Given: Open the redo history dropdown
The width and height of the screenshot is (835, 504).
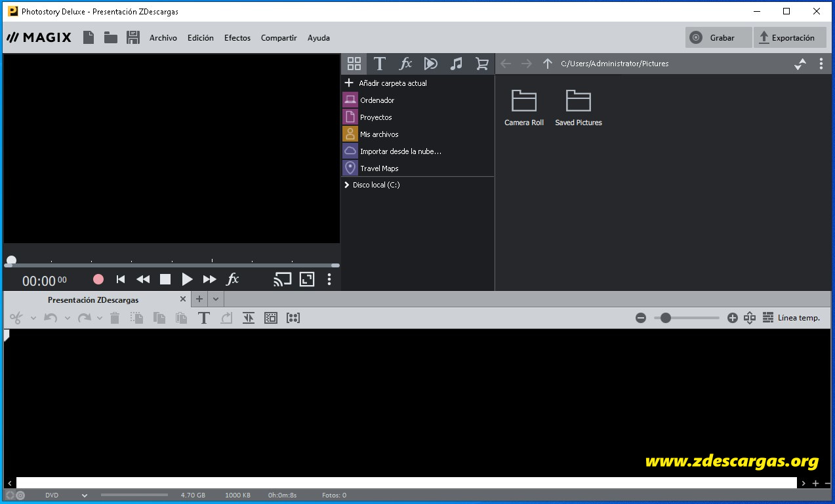Looking at the screenshot, I should click(x=100, y=319).
